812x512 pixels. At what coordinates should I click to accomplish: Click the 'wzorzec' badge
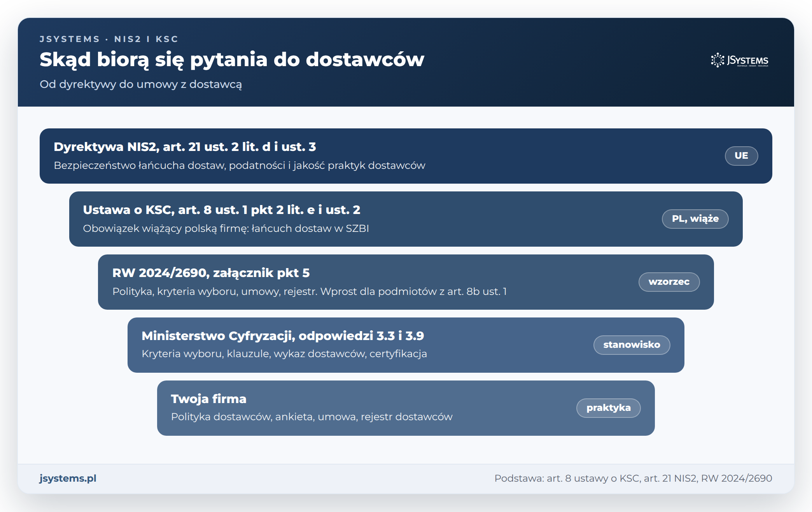[669, 282]
